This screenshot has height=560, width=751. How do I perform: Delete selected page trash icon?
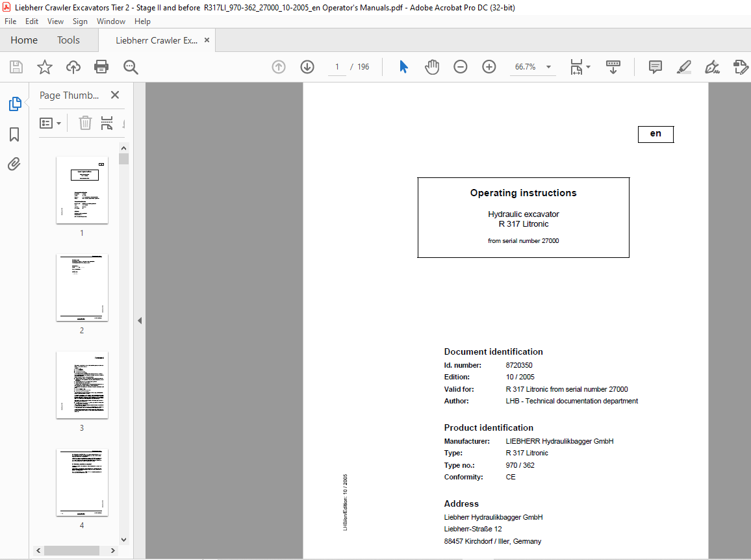tap(85, 123)
